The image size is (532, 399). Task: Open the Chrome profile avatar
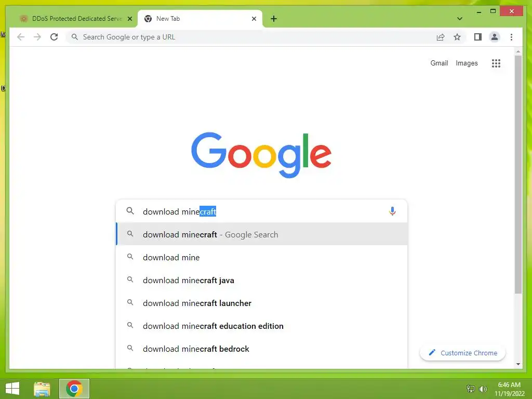495,37
